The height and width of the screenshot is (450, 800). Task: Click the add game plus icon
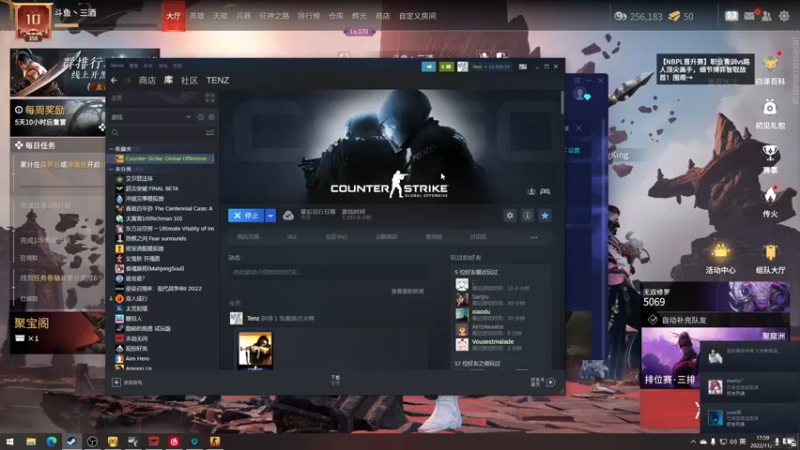tap(116, 382)
